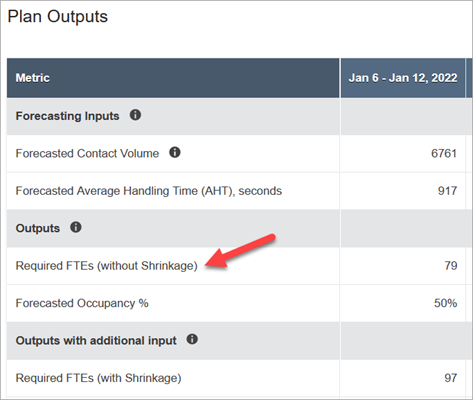Click the 79 required FTEs value

pos(451,266)
